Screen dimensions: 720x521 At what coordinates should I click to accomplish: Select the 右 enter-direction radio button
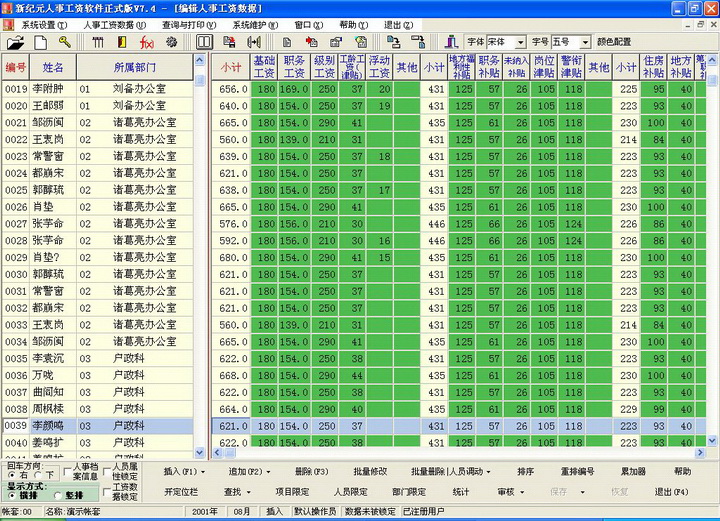coord(13,476)
